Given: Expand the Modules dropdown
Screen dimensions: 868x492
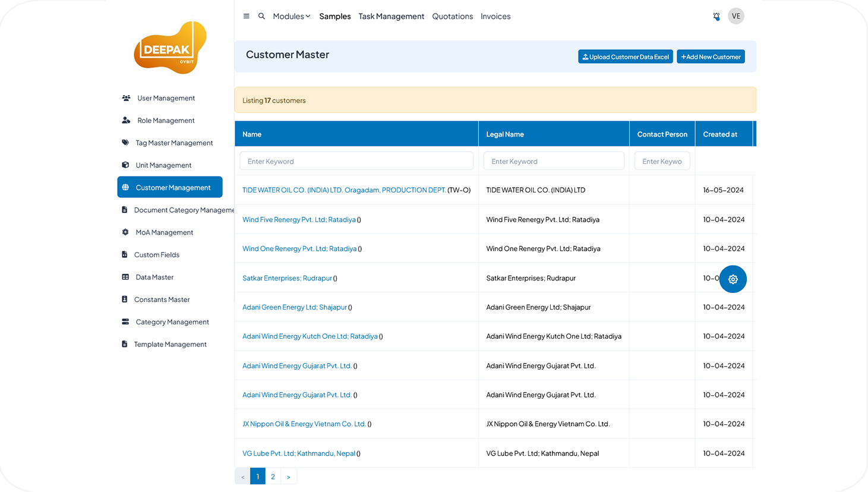Looking at the screenshot, I should (291, 16).
